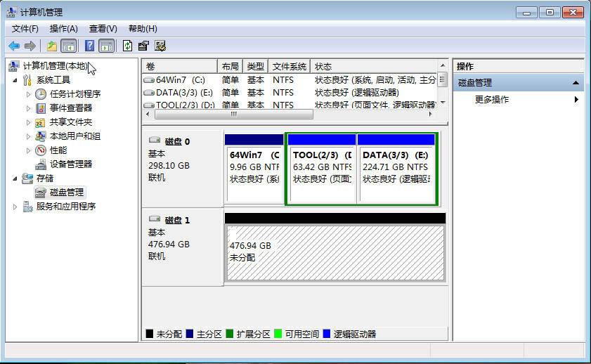Sort by the 状态 column header
Image resolution: width=591 pixels, height=364 pixels.
tap(374, 67)
